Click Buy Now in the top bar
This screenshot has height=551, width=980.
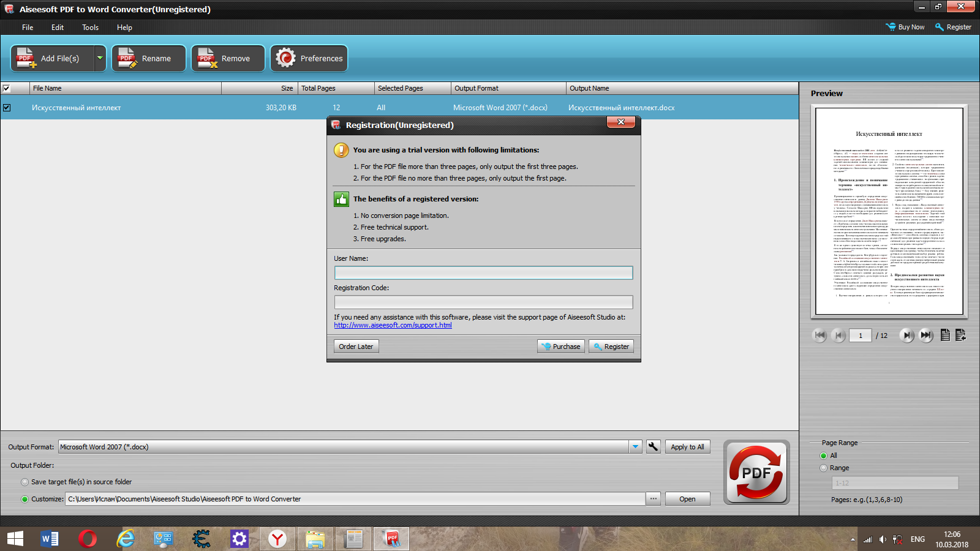click(x=905, y=27)
